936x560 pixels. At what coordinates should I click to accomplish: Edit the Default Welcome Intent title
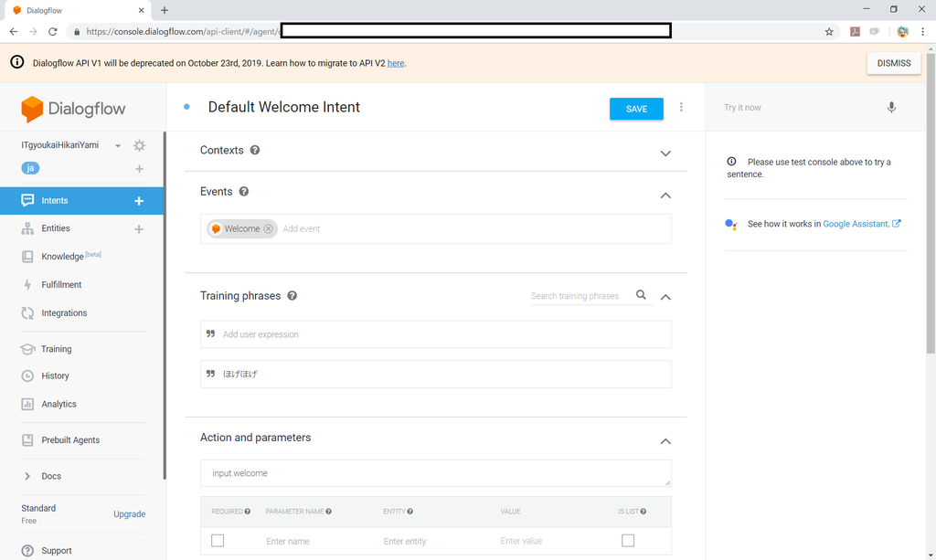click(284, 108)
